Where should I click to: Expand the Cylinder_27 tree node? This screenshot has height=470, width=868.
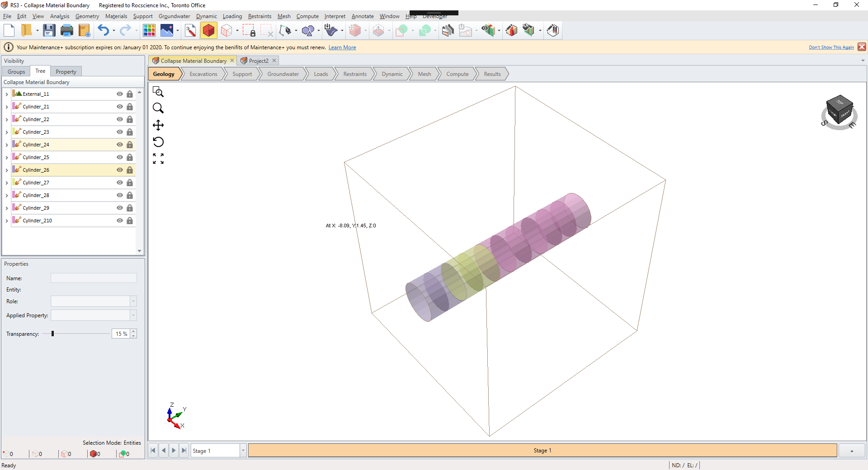click(7, 183)
